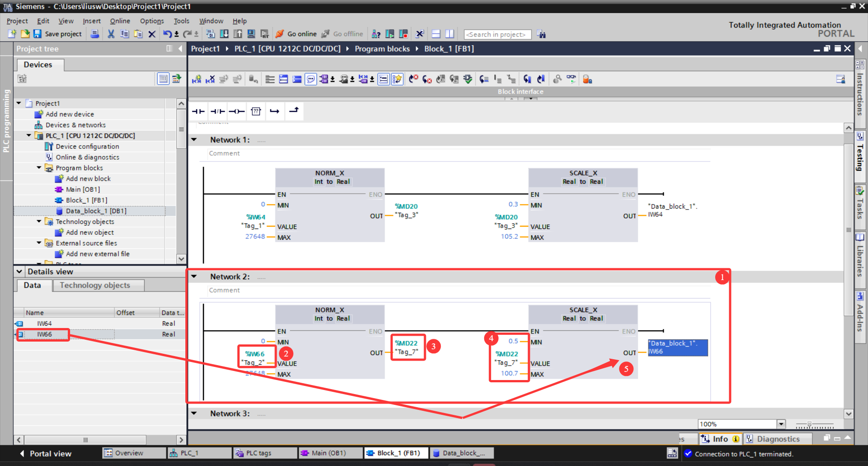Viewport: 868px width, 466px height.
Task: Collapse the External source files folder
Action: pos(39,243)
